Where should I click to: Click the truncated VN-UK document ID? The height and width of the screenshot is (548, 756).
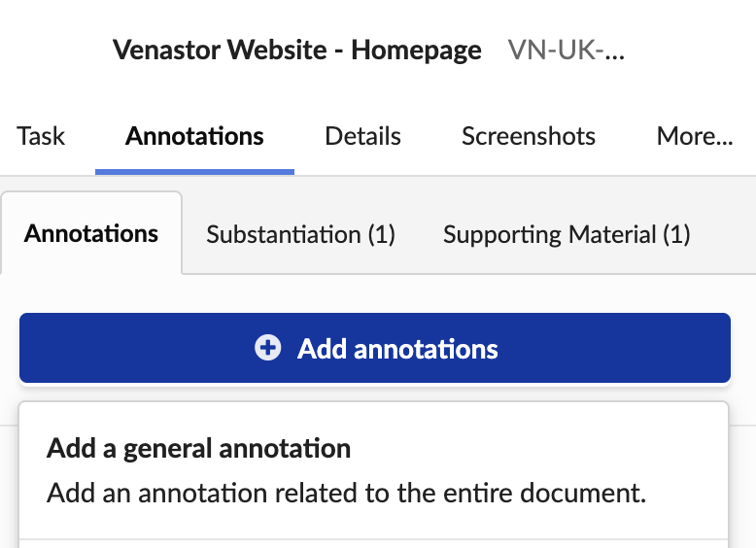pyautogui.click(x=566, y=51)
